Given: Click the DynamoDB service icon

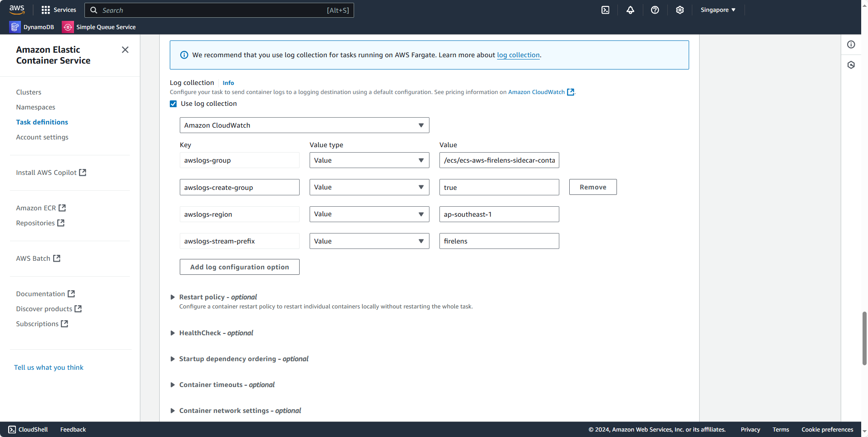Looking at the screenshot, I should [x=15, y=27].
